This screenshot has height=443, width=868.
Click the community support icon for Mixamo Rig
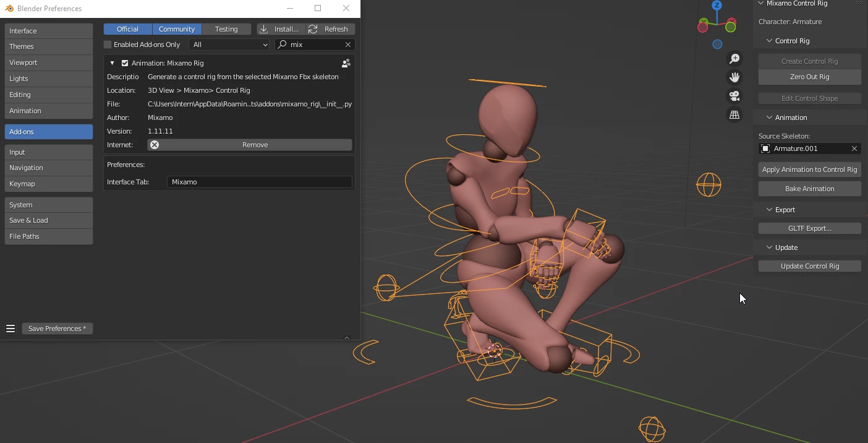coord(346,63)
